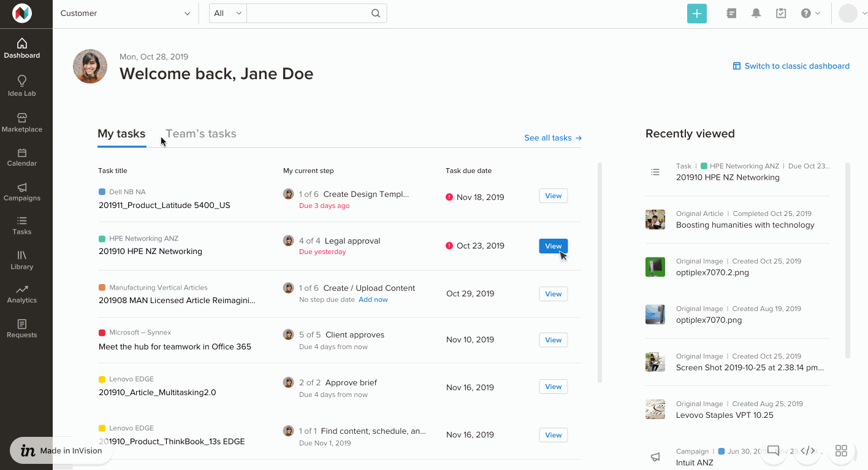The width and height of the screenshot is (868, 470).
Task: View the 201910 HPE NZ Networking task
Action: click(553, 246)
